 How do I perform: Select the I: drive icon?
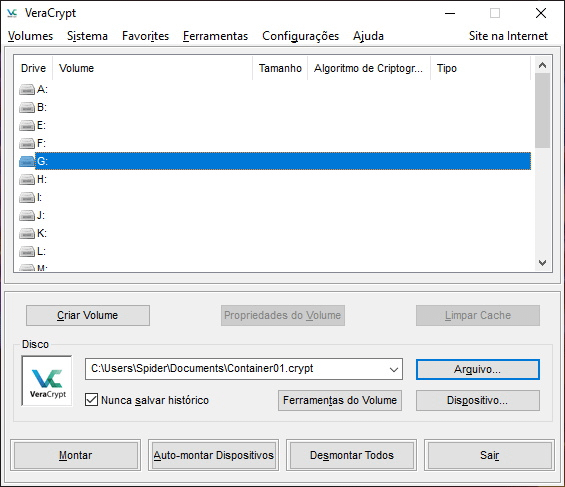click(x=27, y=197)
